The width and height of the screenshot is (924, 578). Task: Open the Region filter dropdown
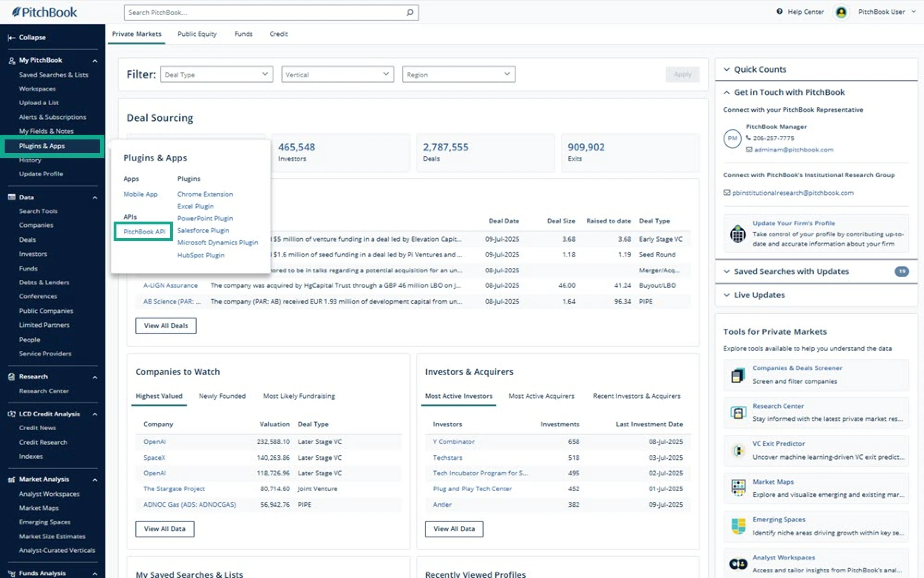click(458, 74)
